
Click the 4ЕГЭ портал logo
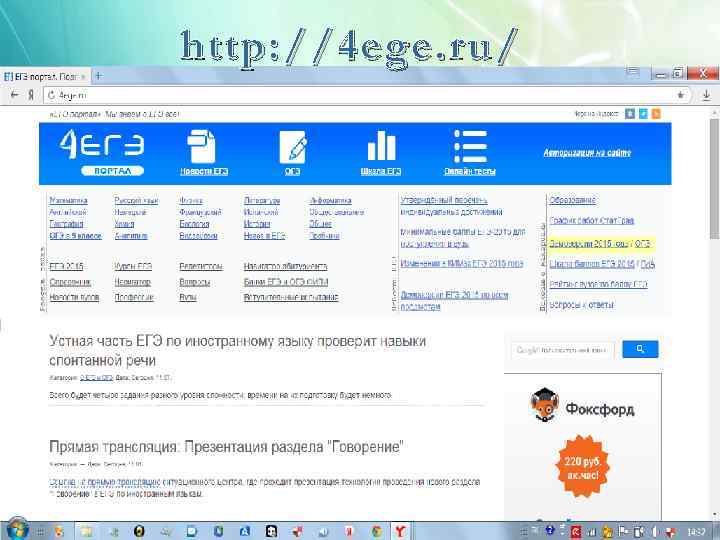[x=102, y=152]
